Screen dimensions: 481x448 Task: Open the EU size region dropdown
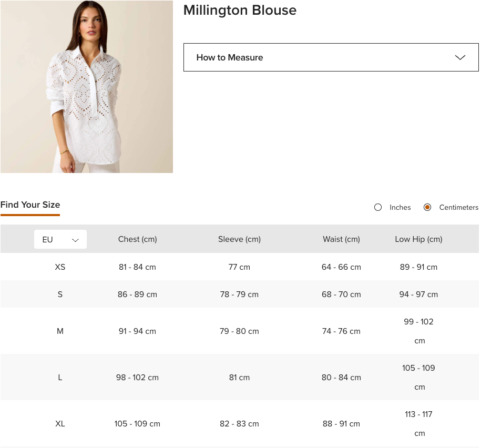pyautogui.click(x=60, y=239)
